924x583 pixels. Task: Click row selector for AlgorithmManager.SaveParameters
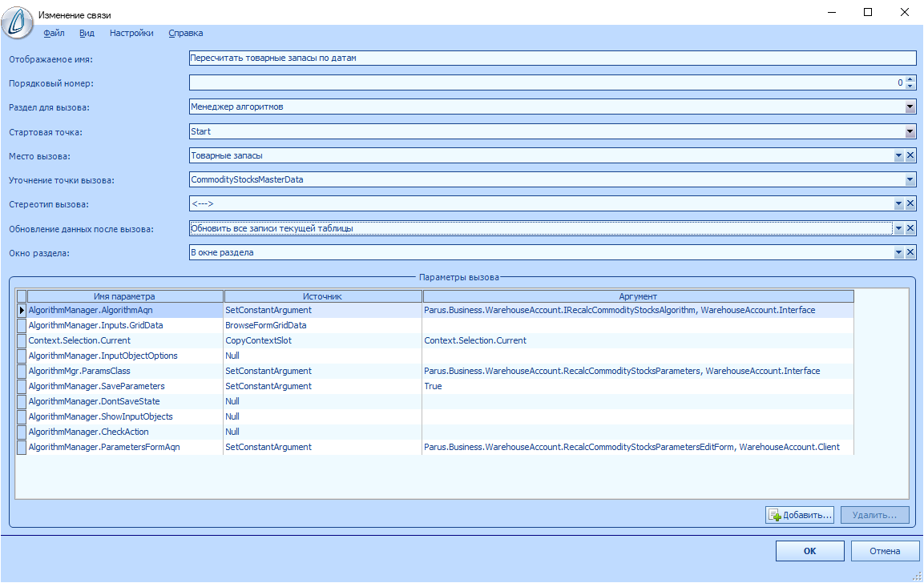click(x=21, y=386)
